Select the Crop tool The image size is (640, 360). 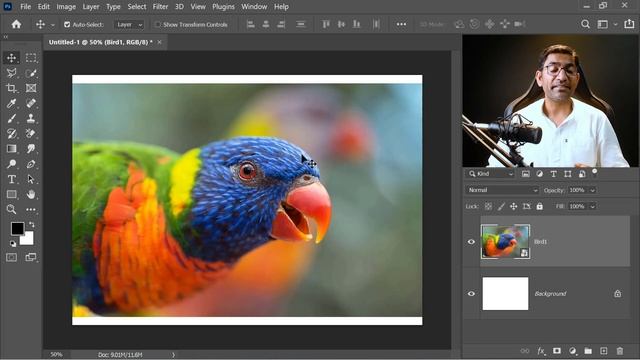[11, 88]
